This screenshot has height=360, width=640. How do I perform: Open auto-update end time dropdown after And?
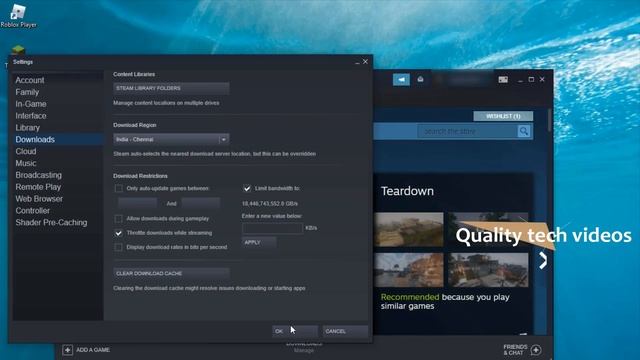click(201, 203)
